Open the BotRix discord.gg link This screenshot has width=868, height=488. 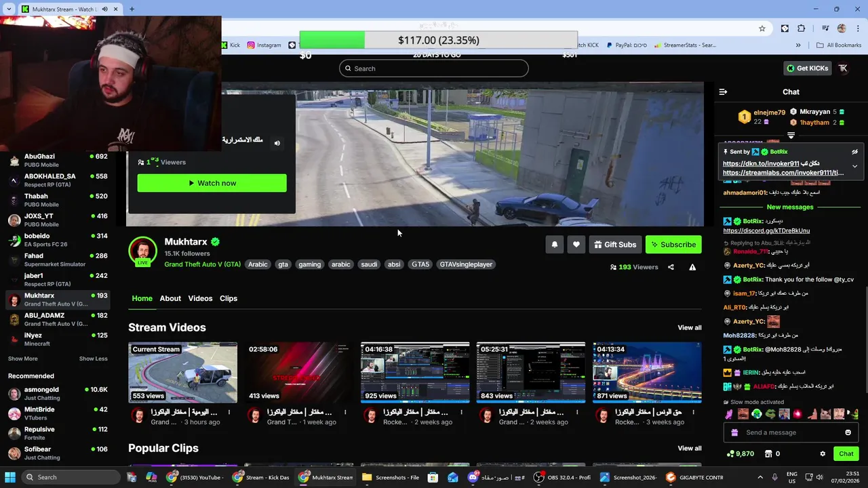(x=766, y=230)
